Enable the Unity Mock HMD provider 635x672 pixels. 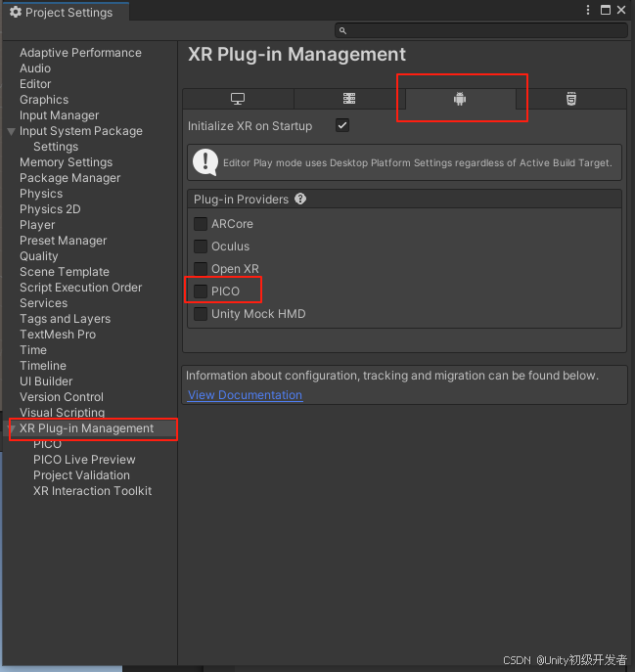click(201, 314)
